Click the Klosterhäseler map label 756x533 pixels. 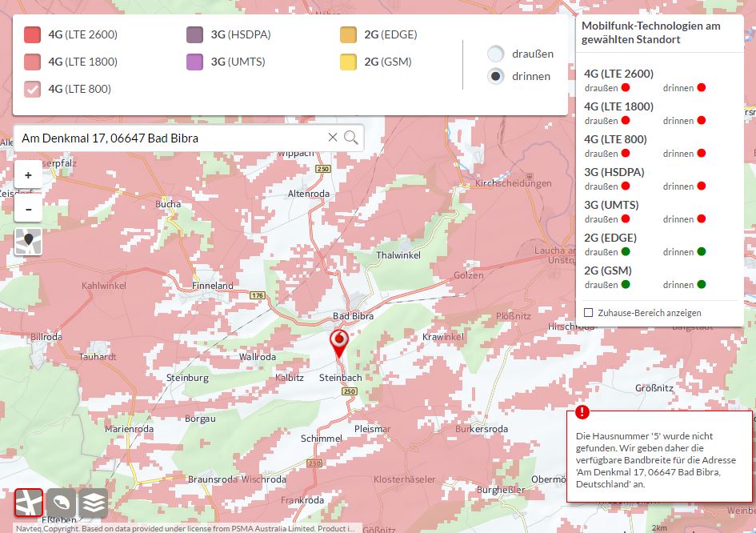pos(404,479)
